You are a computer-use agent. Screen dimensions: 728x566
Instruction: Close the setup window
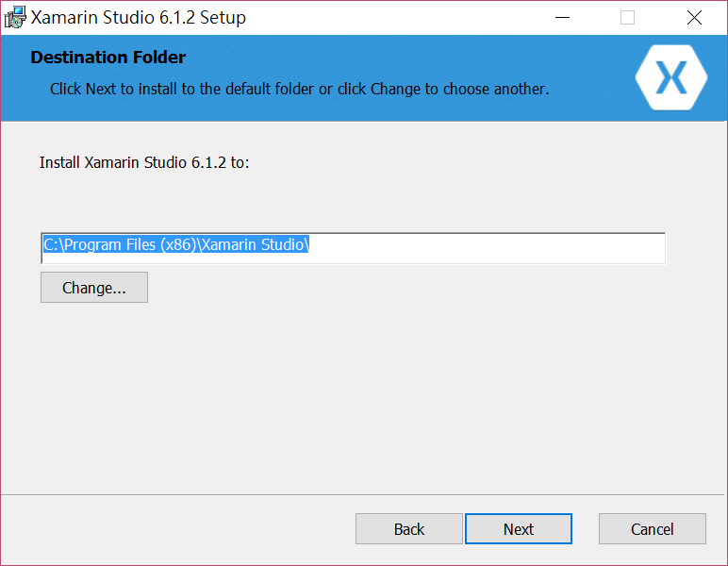click(694, 18)
